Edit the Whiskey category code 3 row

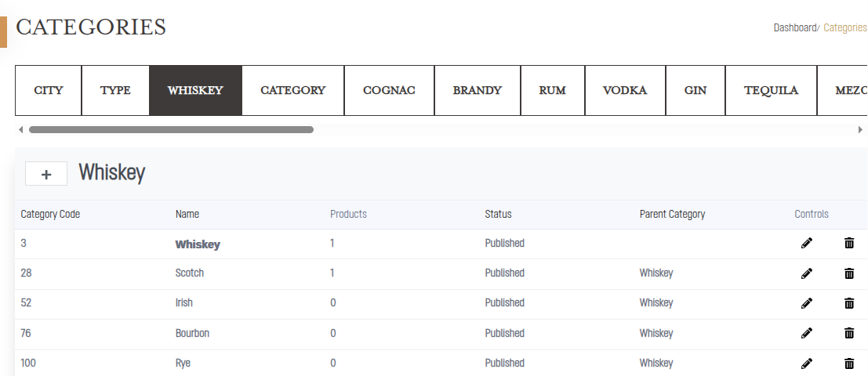807,244
